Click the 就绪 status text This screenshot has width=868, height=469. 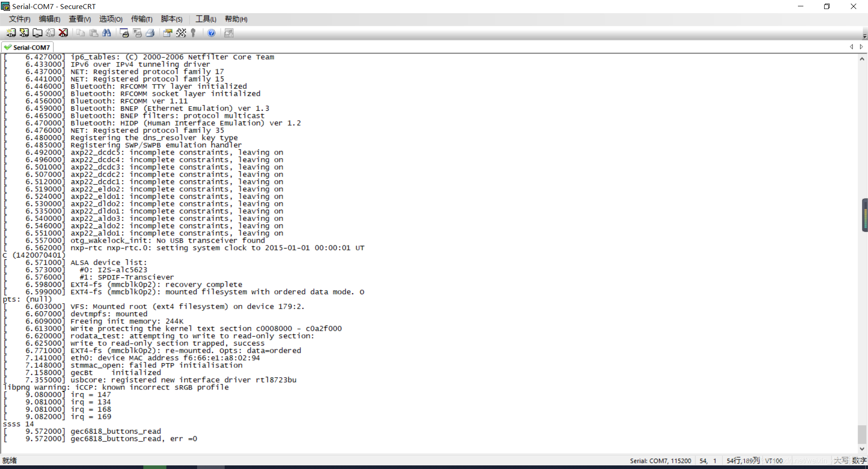[x=9, y=460]
